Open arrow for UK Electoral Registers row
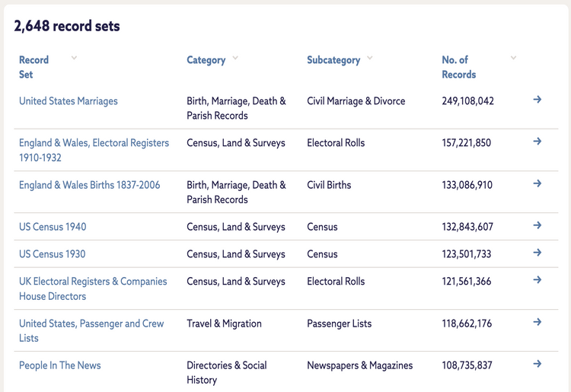The image size is (571, 392). (x=537, y=280)
